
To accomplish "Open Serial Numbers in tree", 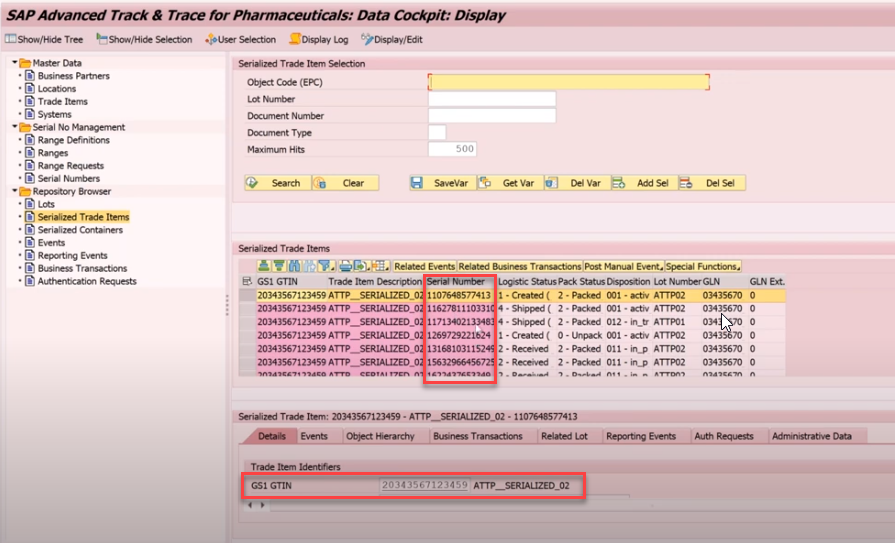I will tap(68, 179).
